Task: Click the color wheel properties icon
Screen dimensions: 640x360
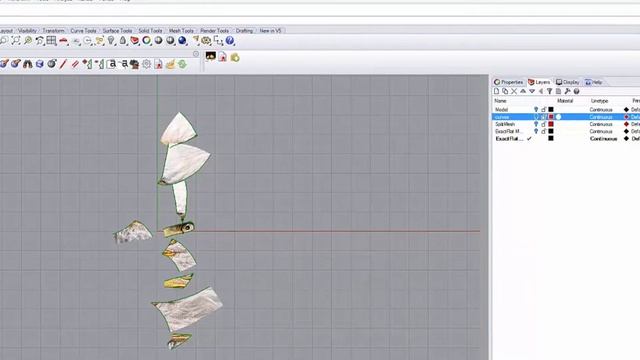Action: click(147, 40)
